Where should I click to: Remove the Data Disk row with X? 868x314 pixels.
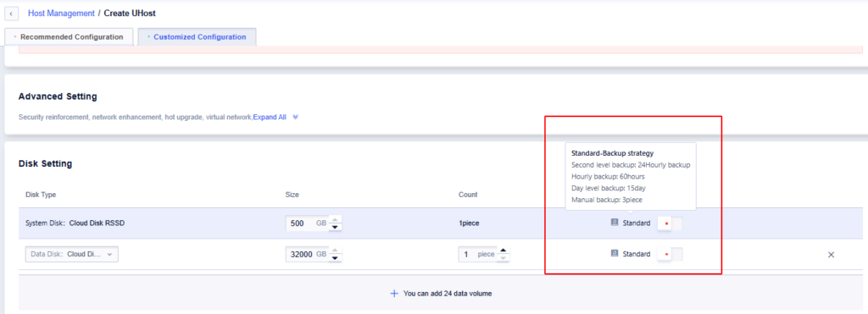click(831, 255)
